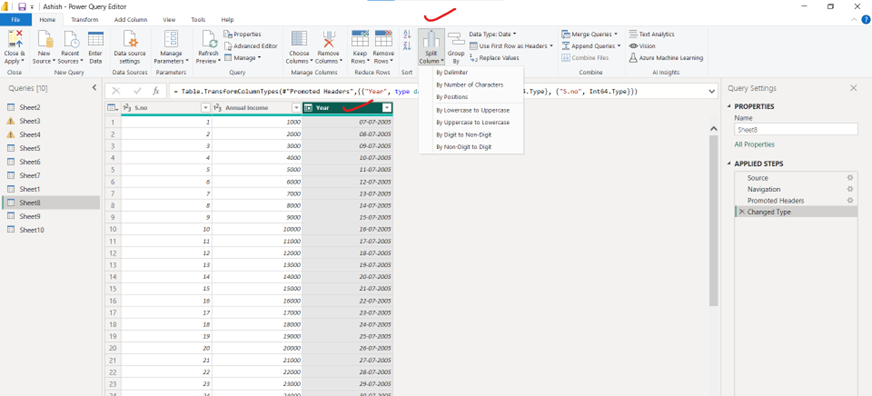Click the query Name input field
The width and height of the screenshot is (872, 396).
pyautogui.click(x=796, y=129)
